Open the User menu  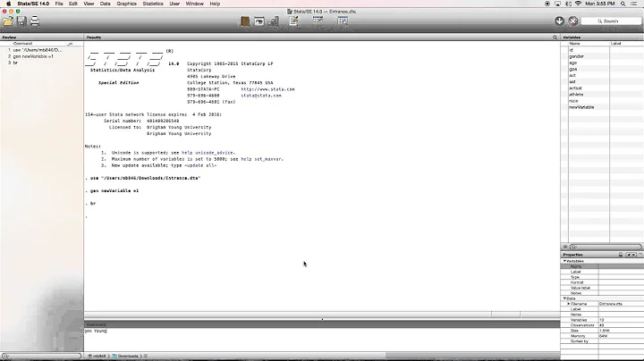tap(174, 4)
